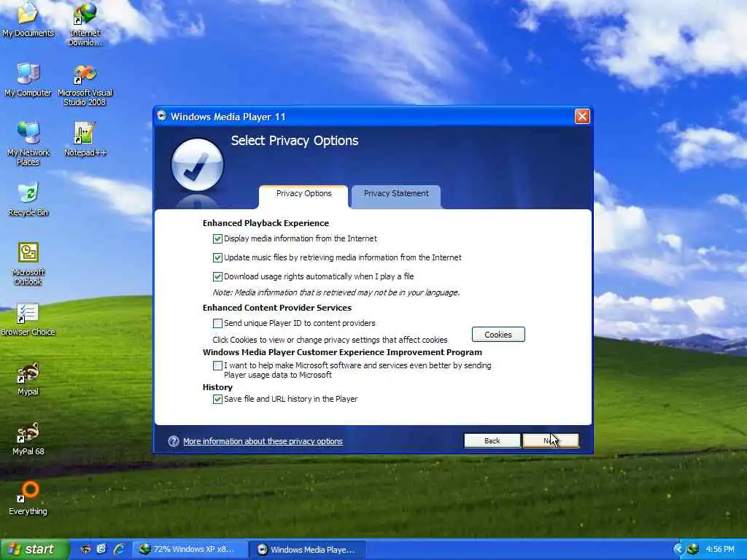The image size is (747, 560).
Task: Open More information about these privacy options
Action: pyautogui.click(x=263, y=441)
